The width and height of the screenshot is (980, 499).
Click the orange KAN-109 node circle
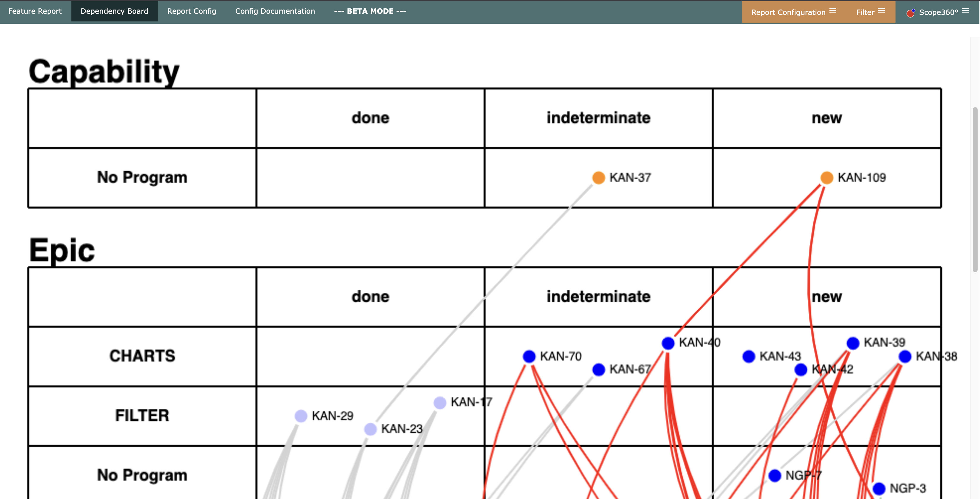826,177
